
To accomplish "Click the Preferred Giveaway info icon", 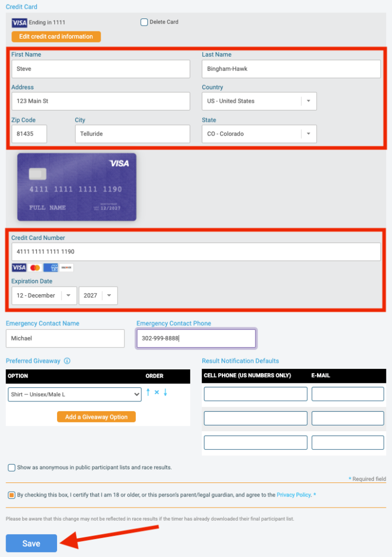I will [67, 361].
